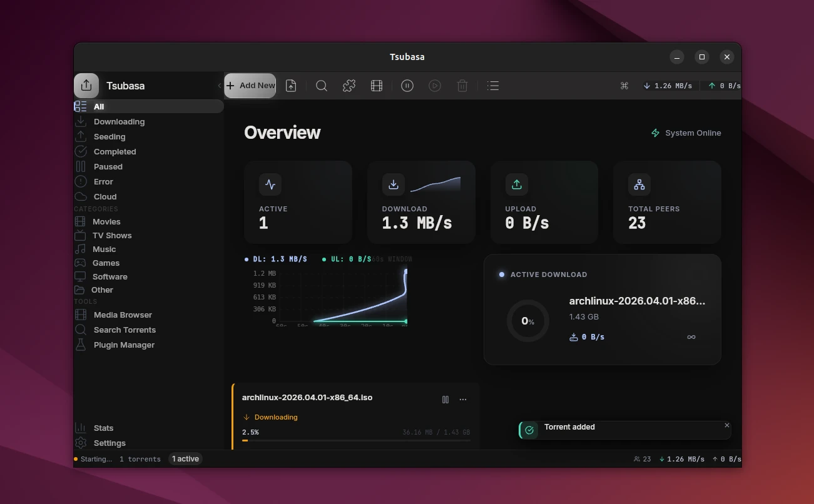
Task: Toggle list view icon in toolbar
Action: [x=493, y=86]
